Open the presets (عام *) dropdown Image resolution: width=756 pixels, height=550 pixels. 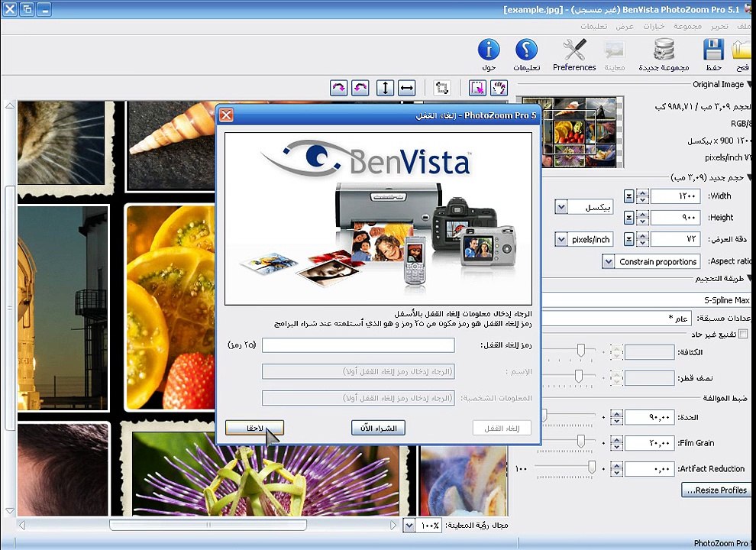[616, 319]
